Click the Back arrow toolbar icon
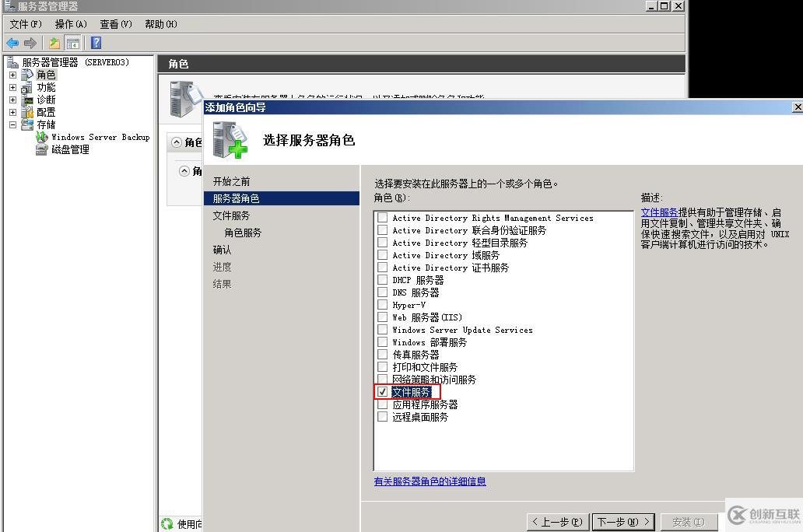Viewport: 803px width, 532px height. (12, 44)
